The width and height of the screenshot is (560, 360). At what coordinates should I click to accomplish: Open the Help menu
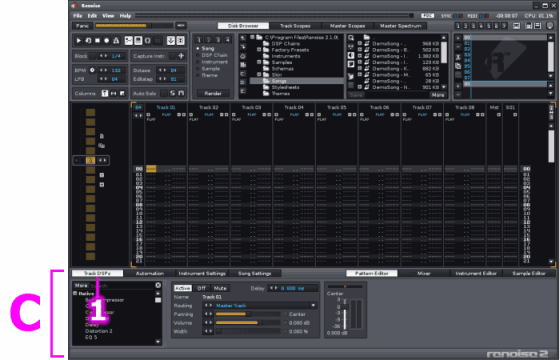pos(125,16)
